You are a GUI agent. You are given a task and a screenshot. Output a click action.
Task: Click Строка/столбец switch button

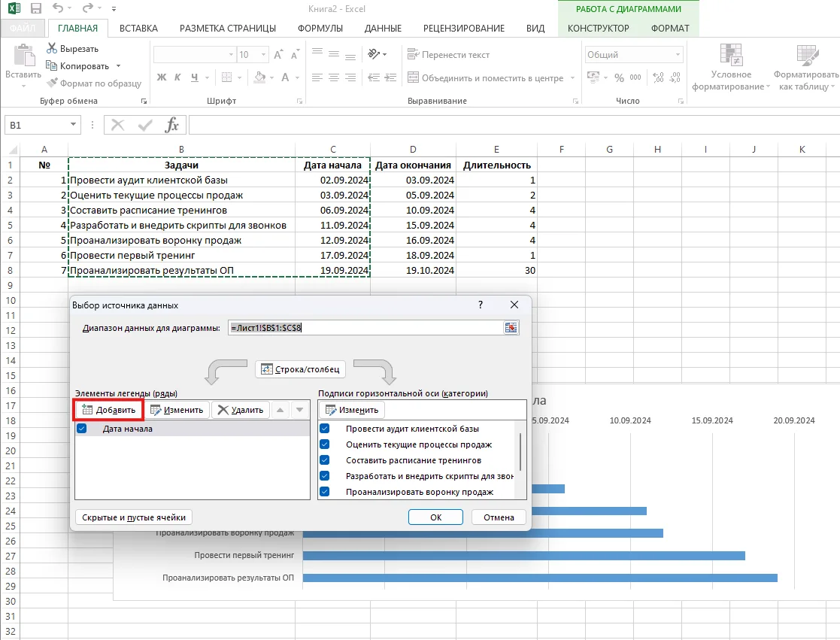[300, 369]
